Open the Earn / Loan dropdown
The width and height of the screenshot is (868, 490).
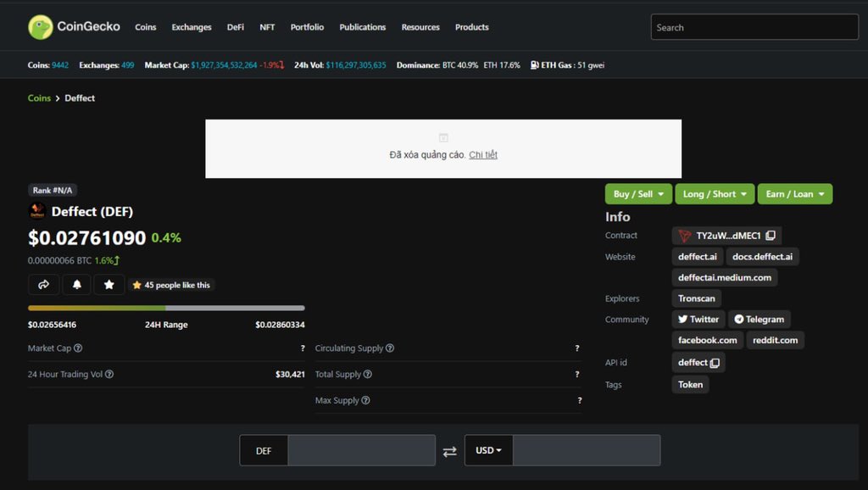795,194
